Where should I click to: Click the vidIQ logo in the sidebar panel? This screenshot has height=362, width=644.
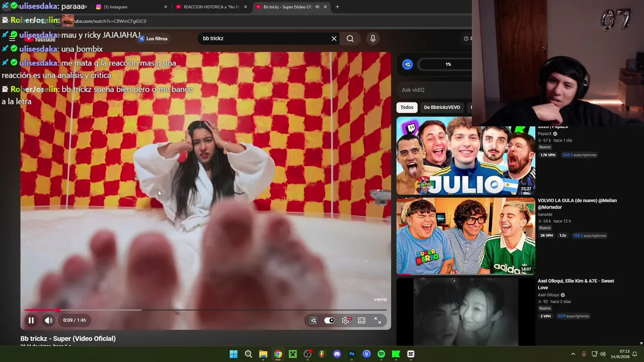click(x=408, y=64)
